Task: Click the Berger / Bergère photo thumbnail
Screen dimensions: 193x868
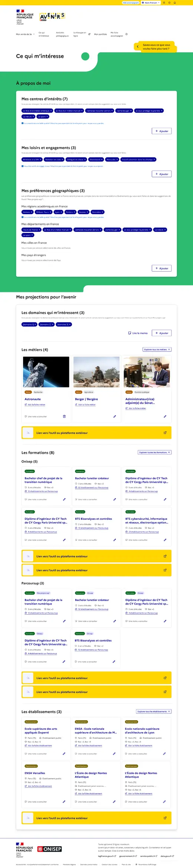Action: tap(96, 372)
